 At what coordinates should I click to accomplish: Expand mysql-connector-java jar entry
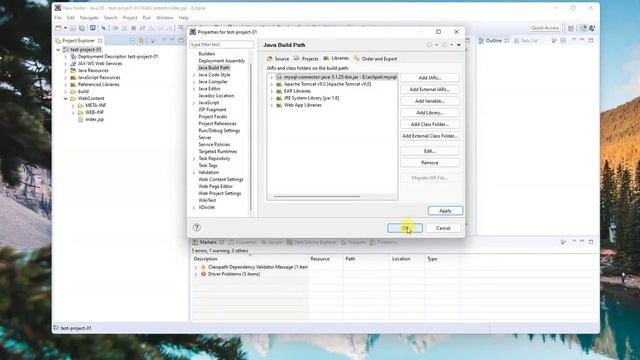(271, 77)
